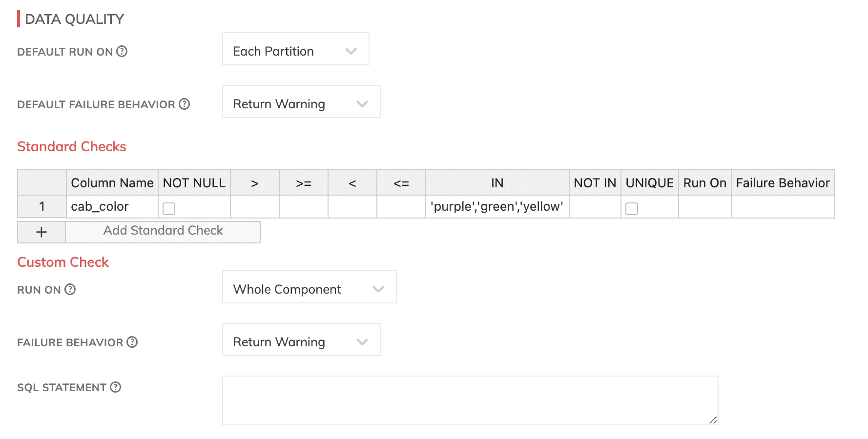This screenshot has height=439, width=868.
Task: Click the NOT IN cell for cab_color
Action: click(595, 207)
